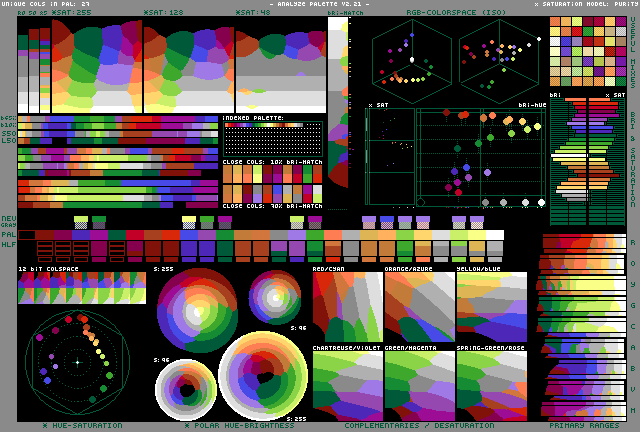The image size is (640, 432).
Task: Open the YELLOW/BLUE complementary panel
Action: point(492,307)
